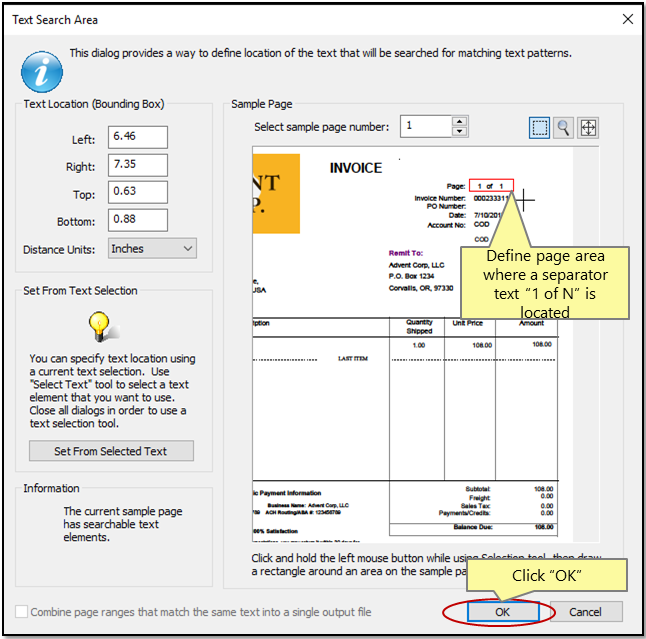Click 'Subtotal:' label in invoice preview
Screen dimensions: 646x639
[x=477, y=489]
